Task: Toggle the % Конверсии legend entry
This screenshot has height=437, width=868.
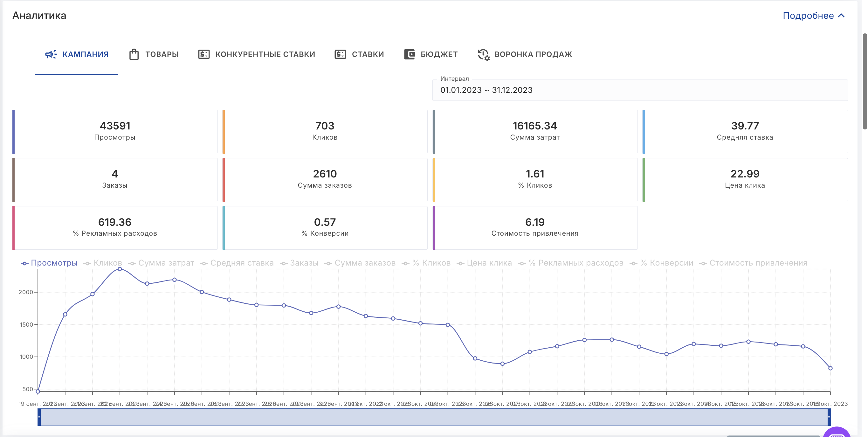Action: tap(661, 263)
